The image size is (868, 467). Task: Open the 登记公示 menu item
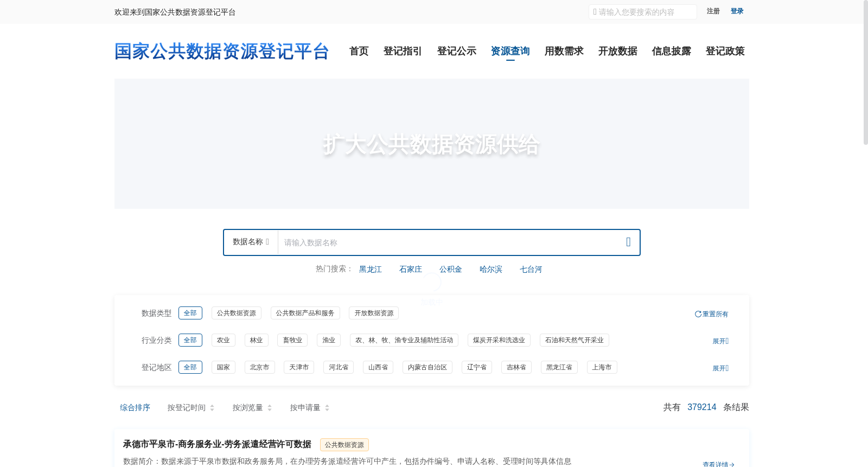click(x=456, y=51)
